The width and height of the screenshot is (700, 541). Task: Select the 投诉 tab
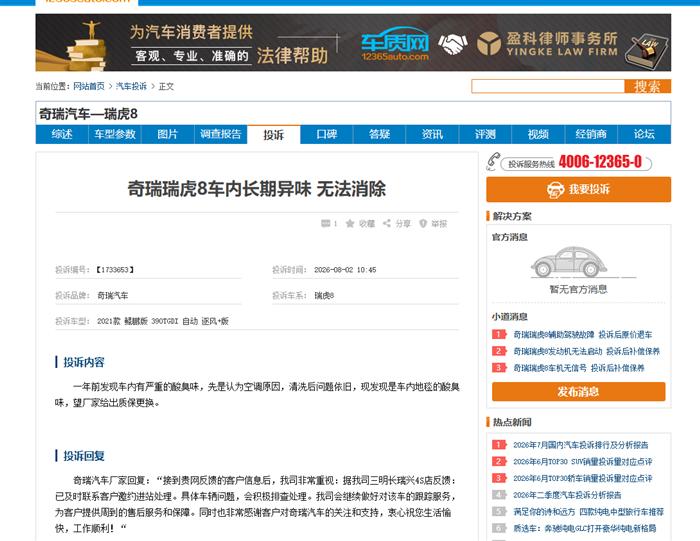tap(274, 135)
